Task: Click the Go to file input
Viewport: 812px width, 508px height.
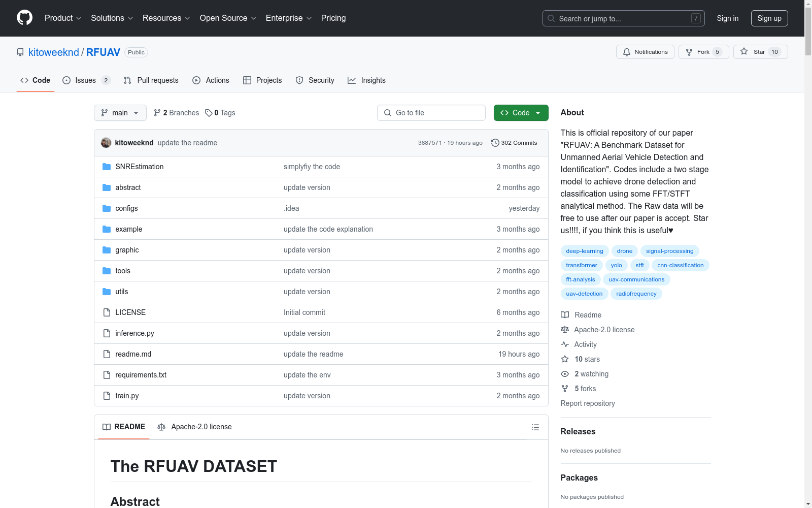Action: pyautogui.click(x=431, y=113)
